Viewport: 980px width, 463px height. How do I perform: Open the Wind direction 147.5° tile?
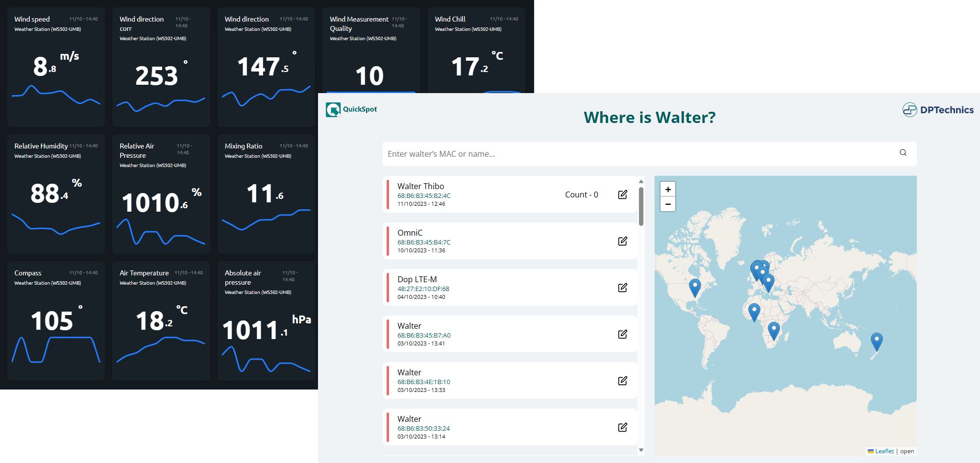(x=266, y=67)
